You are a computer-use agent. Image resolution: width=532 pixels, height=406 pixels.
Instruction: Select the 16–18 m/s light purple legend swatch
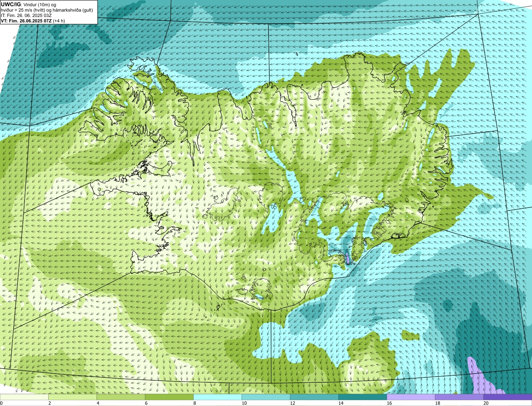[411, 397]
